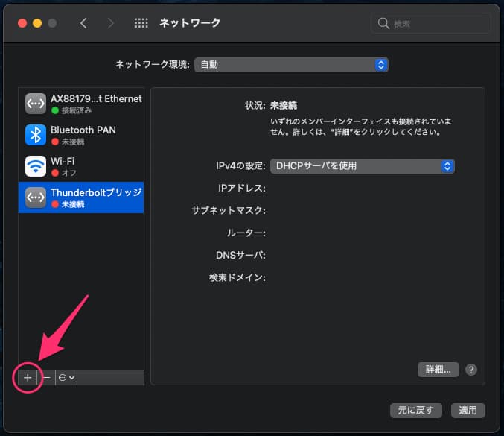Open the IPv4 settings dropdown

pyautogui.click(x=362, y=166)
